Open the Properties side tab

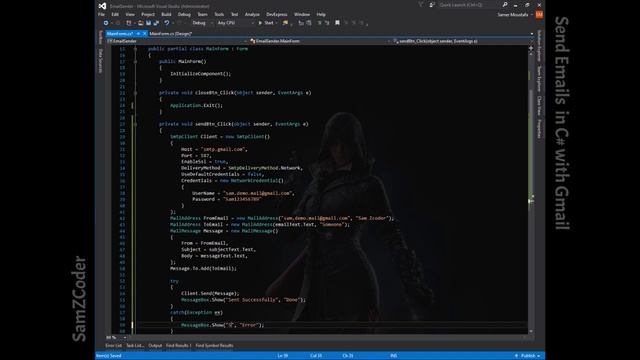tap(539, 129)
